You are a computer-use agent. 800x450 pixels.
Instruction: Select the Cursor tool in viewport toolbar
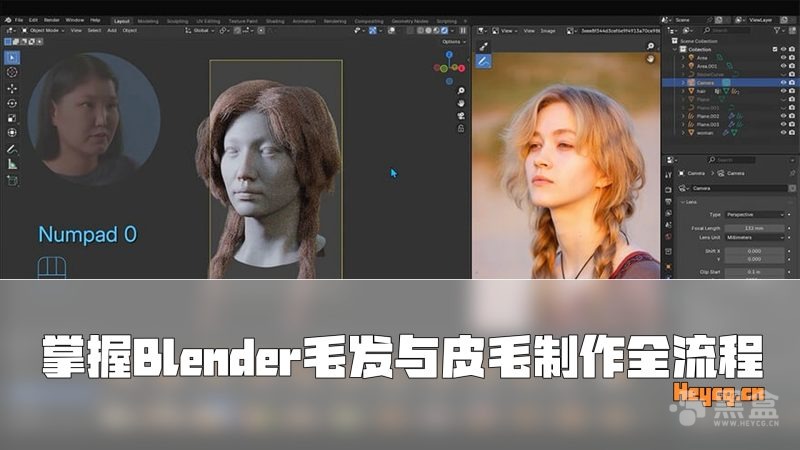point(12,72)
